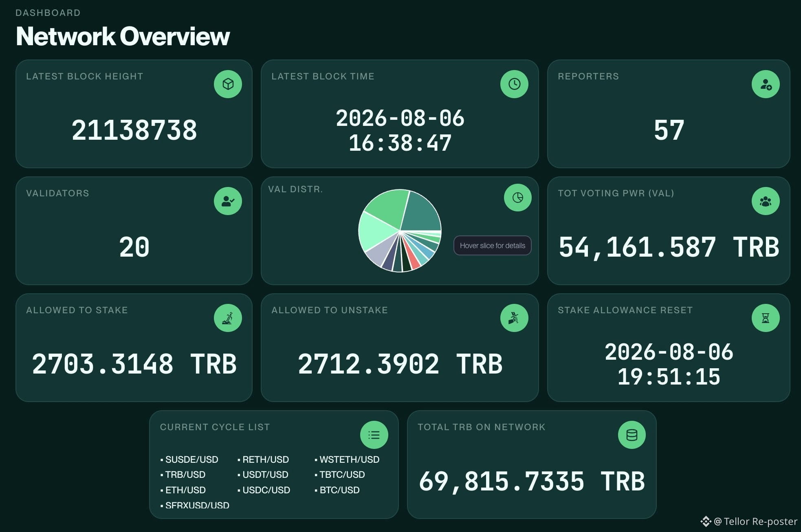Click the 54,161.587 TRB voting power value

pyautogui.click(x=669, y=247)
